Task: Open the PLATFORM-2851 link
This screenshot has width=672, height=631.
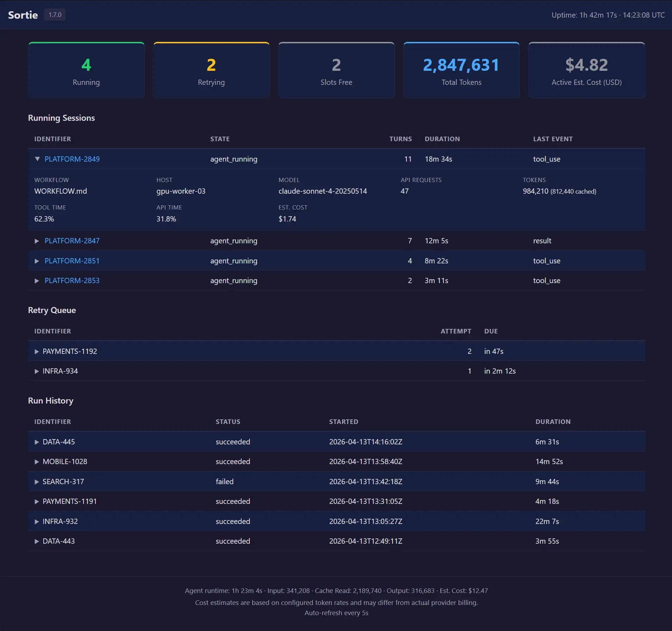Action: pyautogui.click(x=72, y=261)
